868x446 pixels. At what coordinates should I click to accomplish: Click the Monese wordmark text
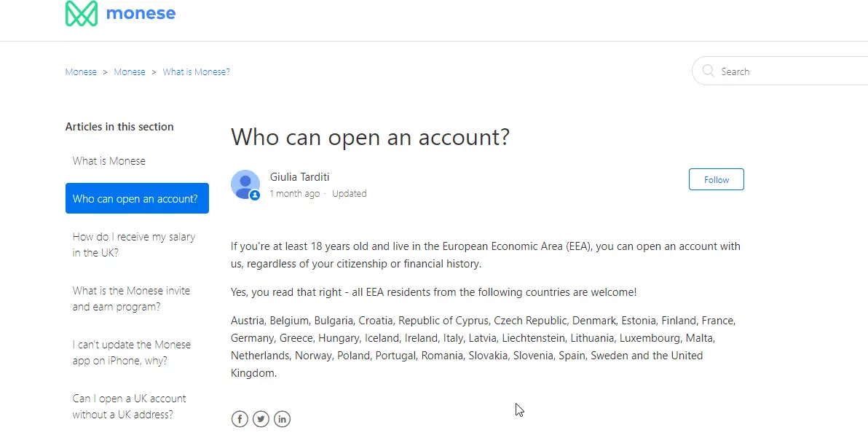pos(141,13)
